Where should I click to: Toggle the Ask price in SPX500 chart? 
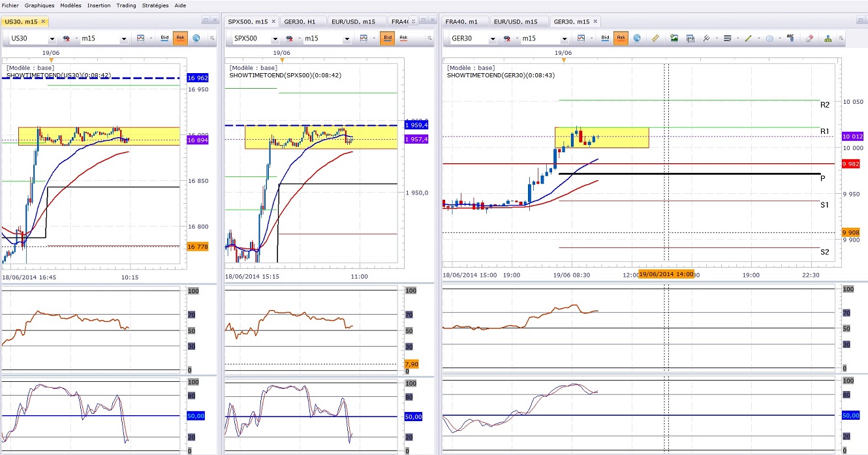tap(403, 39)
